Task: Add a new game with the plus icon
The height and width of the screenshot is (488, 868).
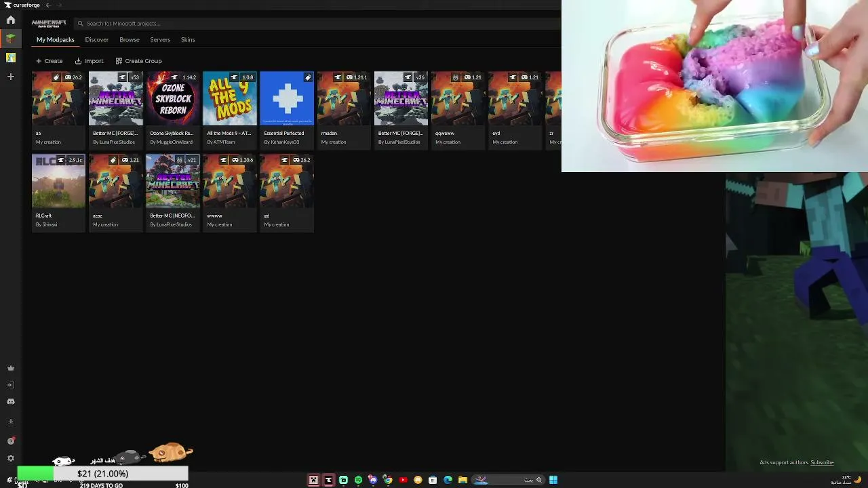Action: point(11,77)
